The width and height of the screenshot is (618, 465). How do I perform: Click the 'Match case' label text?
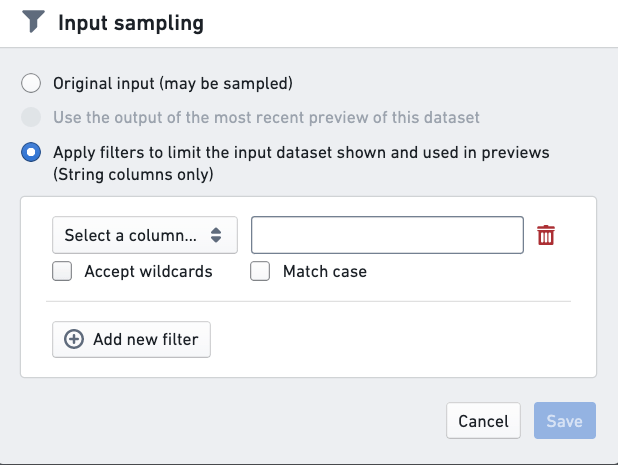coord(325,271)
